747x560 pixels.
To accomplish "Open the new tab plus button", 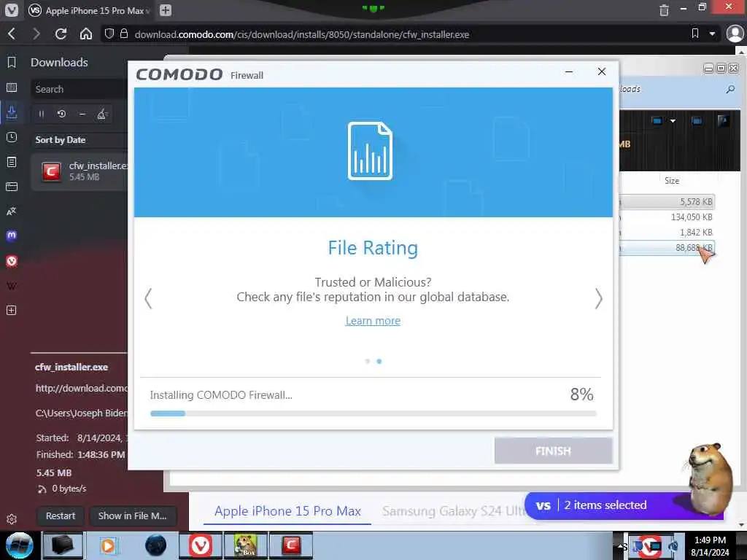I will (166, 10).
